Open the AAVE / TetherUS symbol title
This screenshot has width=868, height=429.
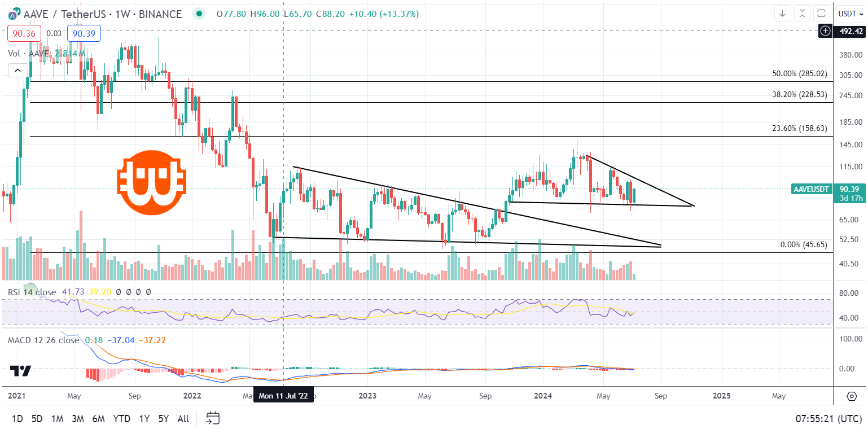pos(66,14)
